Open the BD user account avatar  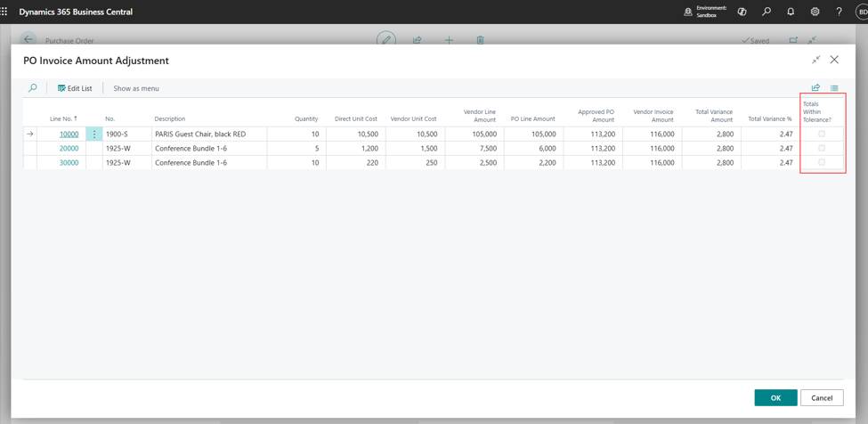[x=863, y=11]
